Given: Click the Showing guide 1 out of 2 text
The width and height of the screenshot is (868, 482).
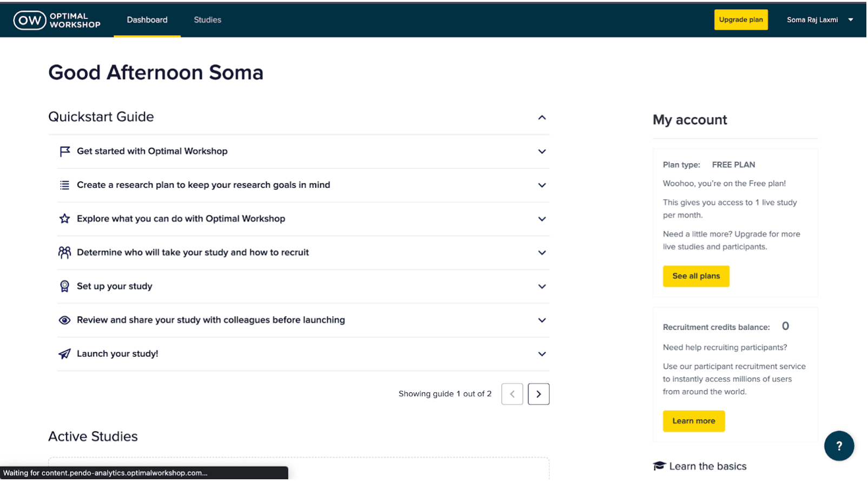Looking at the screenshot, I should pyautogui.click(x=446, y=394).
